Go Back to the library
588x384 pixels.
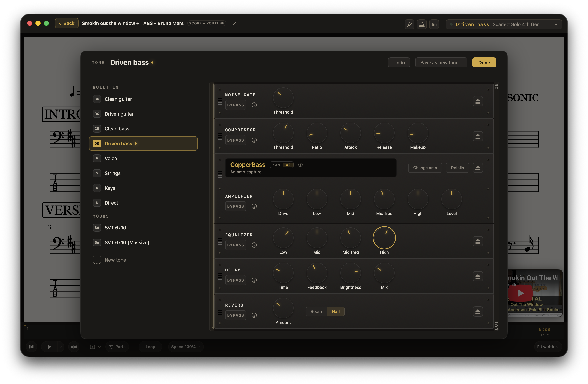[67, 23]
